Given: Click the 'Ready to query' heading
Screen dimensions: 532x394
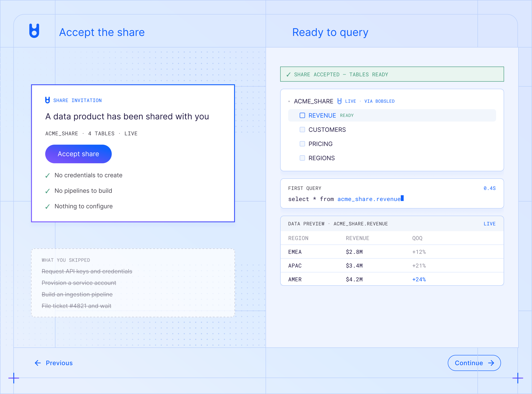Looking at the screenshot, I should (x=330, y=32).
